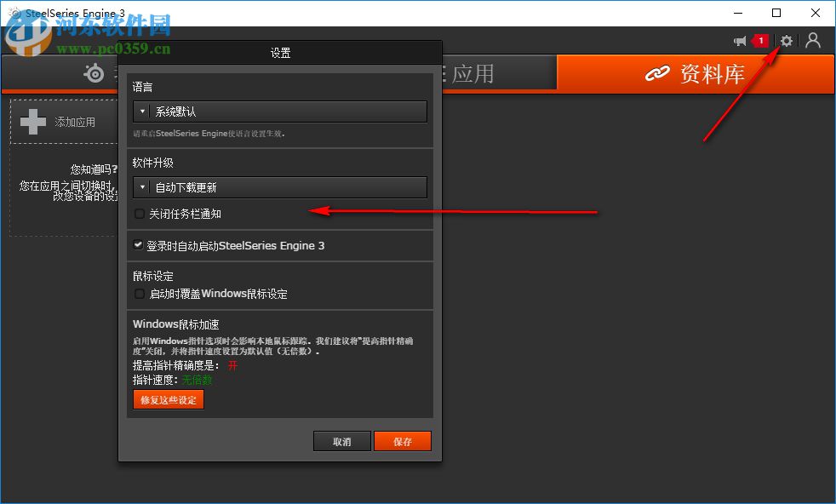Disable 登录时自动启动SteelSeries Engine 3

point(138,245)
